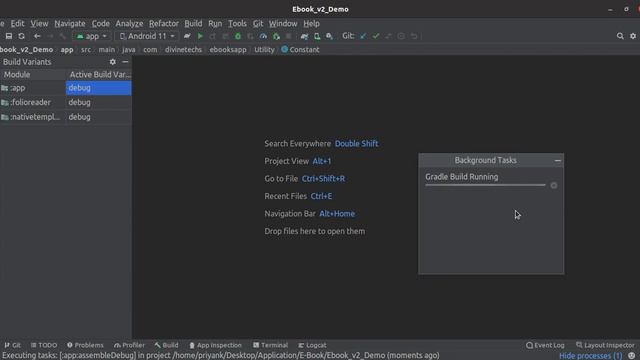This screenshot has height=360, width=640.
Task: Click the green Run app play icon
Action: coord(200,36)
